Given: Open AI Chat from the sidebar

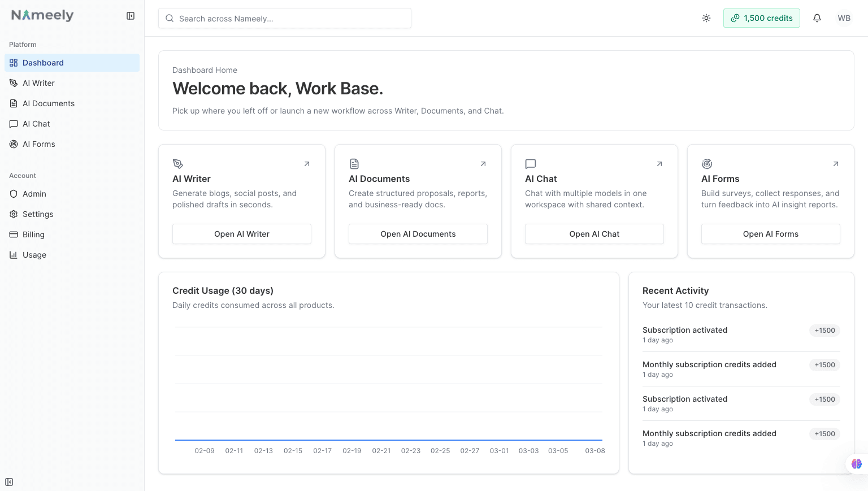Looking at the screenshot, I should click(x=36, y=124).
